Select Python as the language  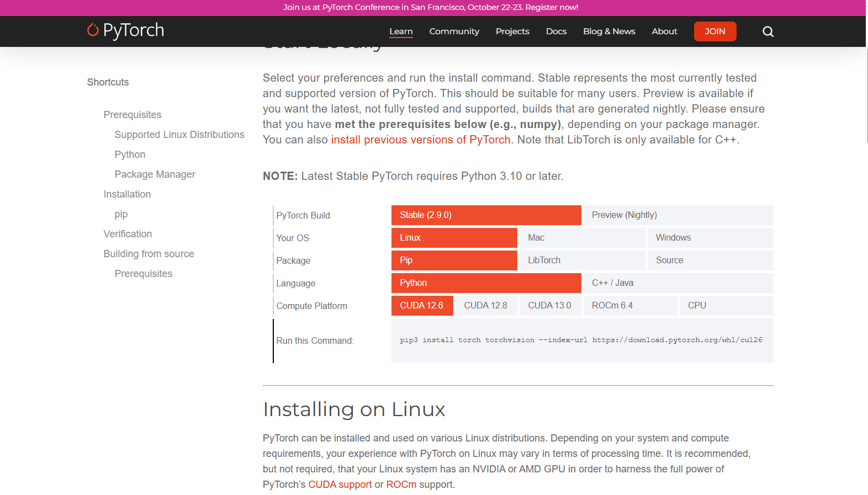coord(486,283)
